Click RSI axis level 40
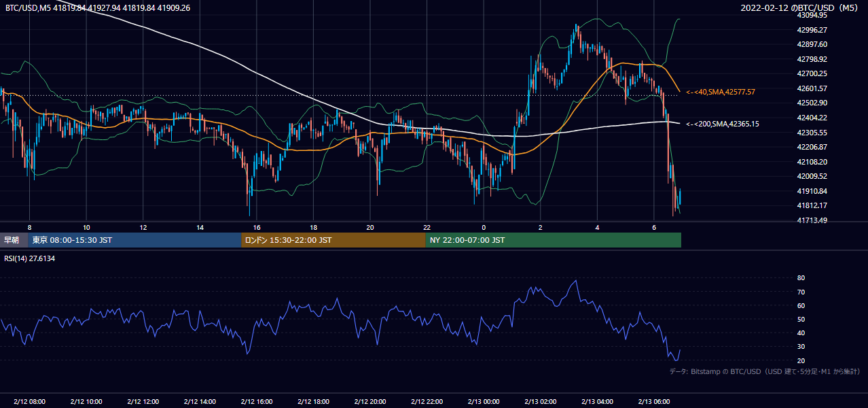868x408 pixels. [x=801, y=333]
